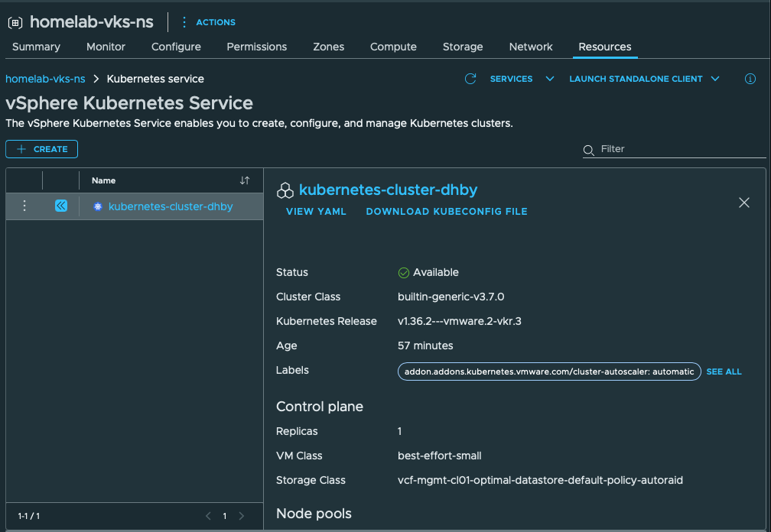The width and height of the screenshot is (771, 532).
Task: Click the Available status text
Action: 436,272
